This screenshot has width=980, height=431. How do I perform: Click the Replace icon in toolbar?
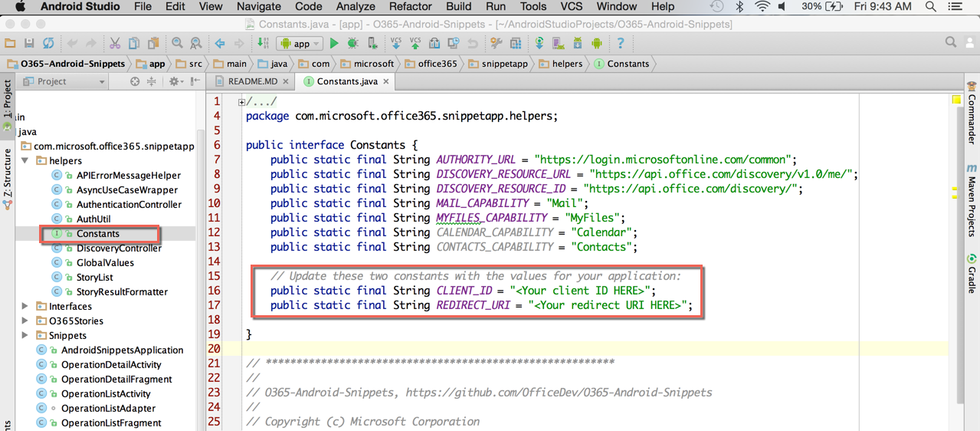click(x=196, y=44)
